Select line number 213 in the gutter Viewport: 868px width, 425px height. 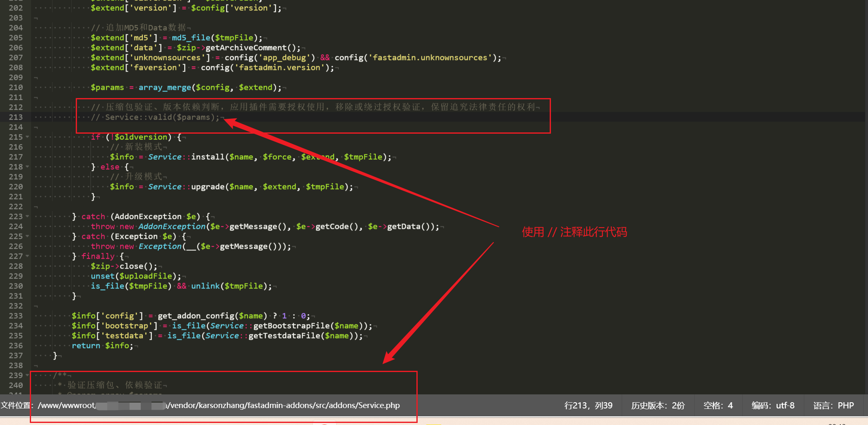pyautogui.click(x=16, y=117)
